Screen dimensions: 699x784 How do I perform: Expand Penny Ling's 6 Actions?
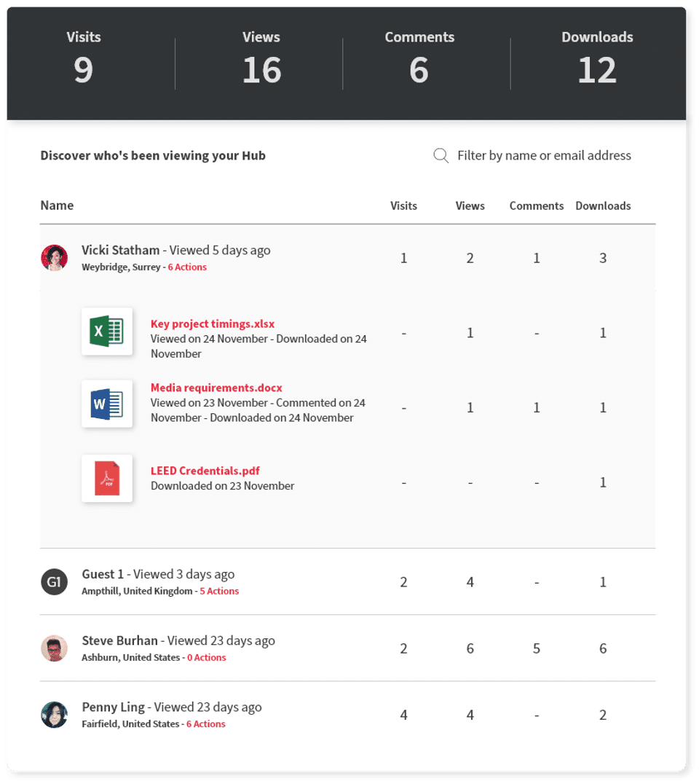click(205, 724)
